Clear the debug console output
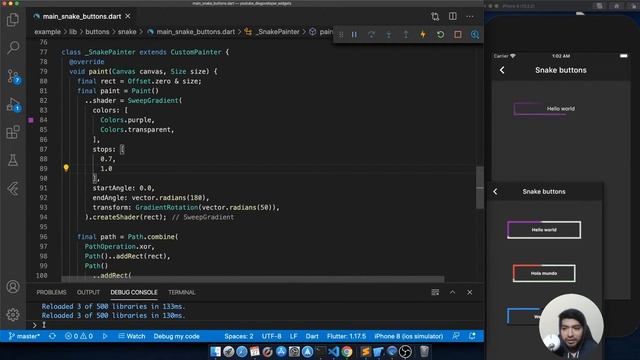This screenshot has width=640, height=360. click(435, 292)
